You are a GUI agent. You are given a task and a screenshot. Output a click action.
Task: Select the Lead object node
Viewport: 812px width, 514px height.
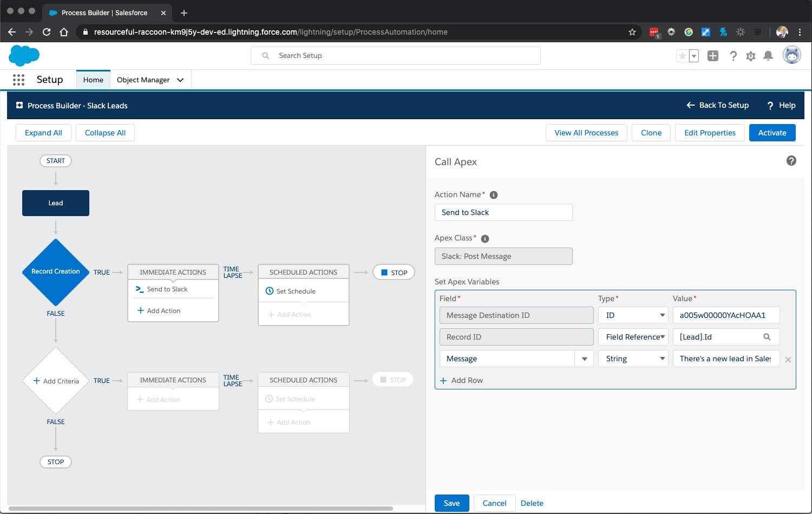[56, 203]
